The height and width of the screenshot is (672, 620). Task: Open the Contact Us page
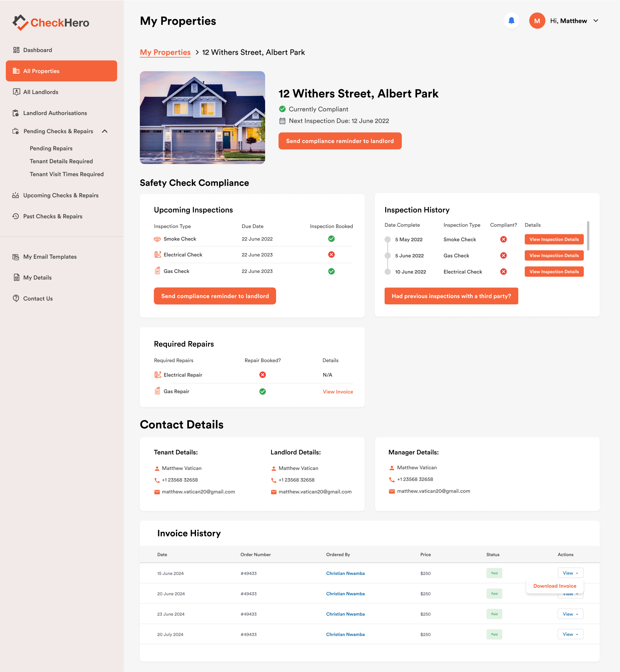[37, 298]
